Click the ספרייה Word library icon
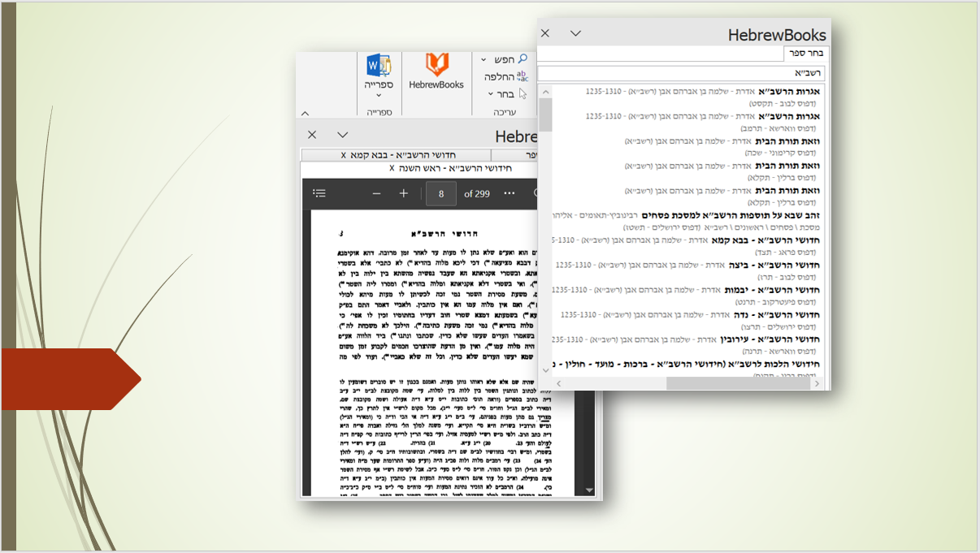The height and width of the screenshot is (553, 980). coord(379,65)
